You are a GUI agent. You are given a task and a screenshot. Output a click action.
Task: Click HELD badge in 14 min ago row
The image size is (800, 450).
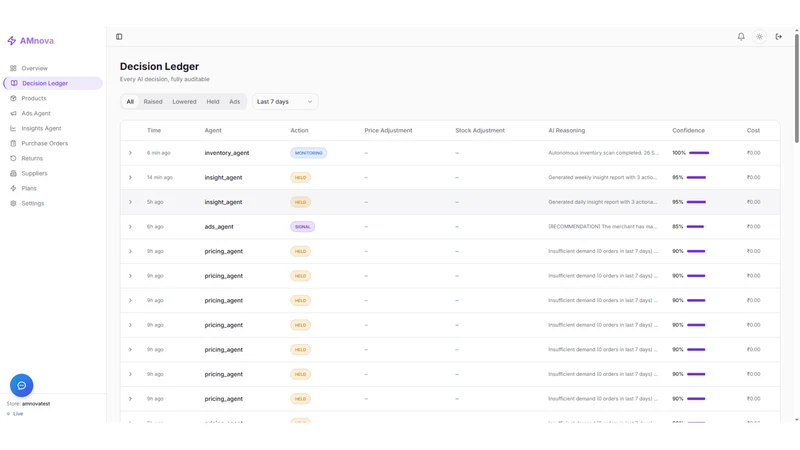click(x=301, y=178)
